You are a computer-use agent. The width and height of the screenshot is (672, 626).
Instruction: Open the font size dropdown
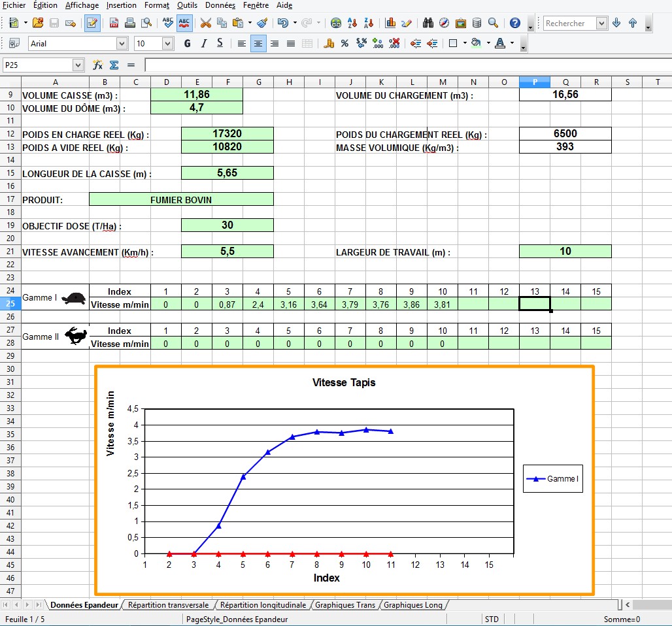point(167,43)
